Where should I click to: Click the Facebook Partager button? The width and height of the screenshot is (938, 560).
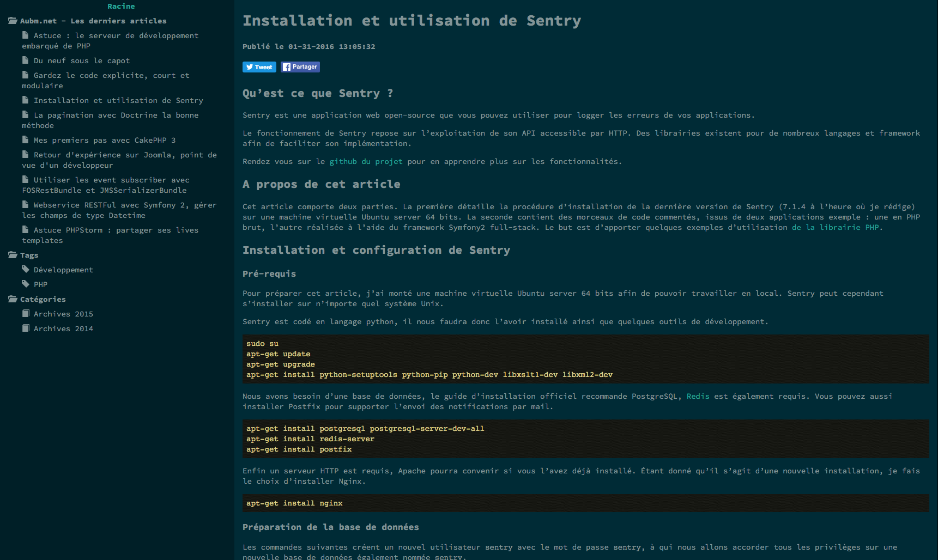(x=300, y=67)
